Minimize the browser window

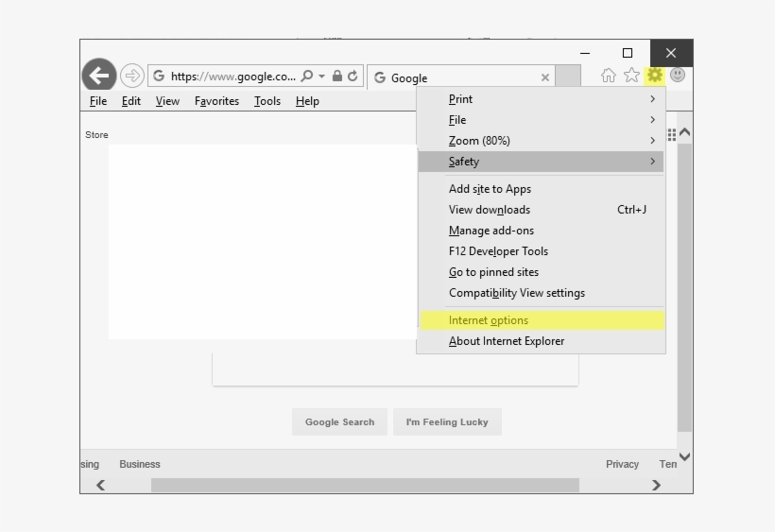[x=585, y=53]
